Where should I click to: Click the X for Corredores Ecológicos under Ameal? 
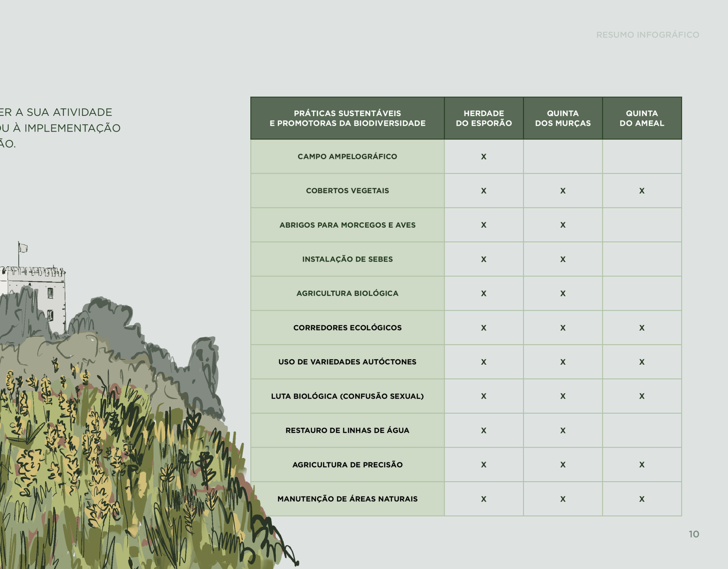(642, 328)
